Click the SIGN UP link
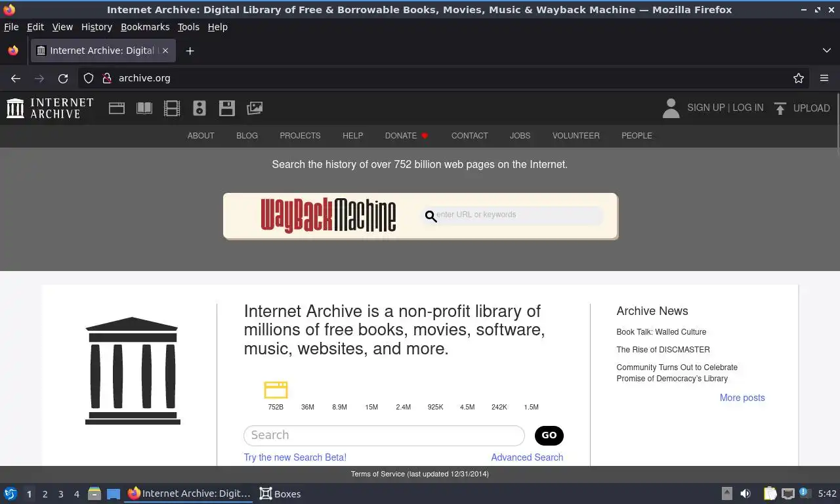The image size is (840, 504). 705,108
